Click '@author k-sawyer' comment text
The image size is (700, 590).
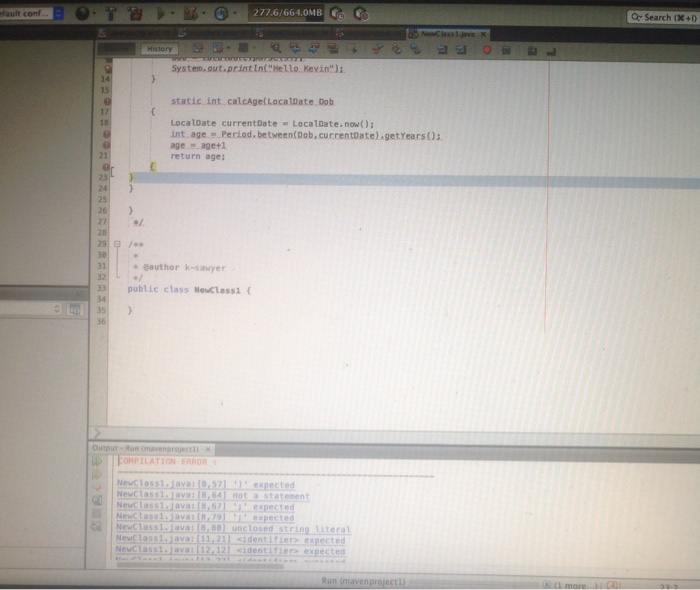tap(184, 267)
